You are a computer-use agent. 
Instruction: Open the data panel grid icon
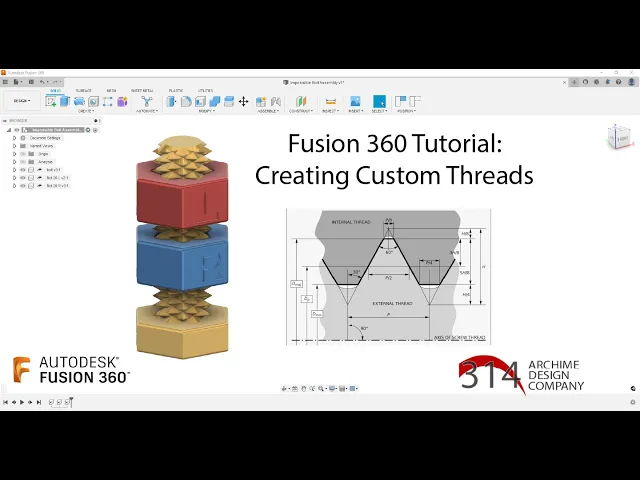[x=5, y=82]
